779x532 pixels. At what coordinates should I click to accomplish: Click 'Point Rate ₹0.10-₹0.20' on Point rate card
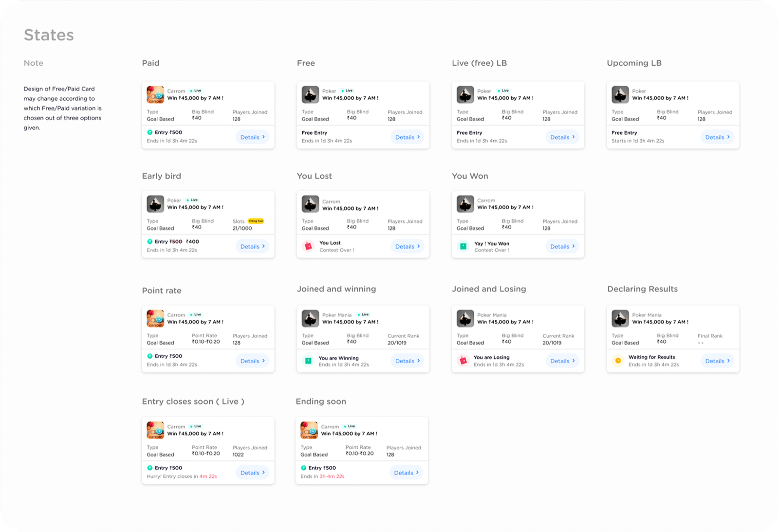[x=206, y=339]
